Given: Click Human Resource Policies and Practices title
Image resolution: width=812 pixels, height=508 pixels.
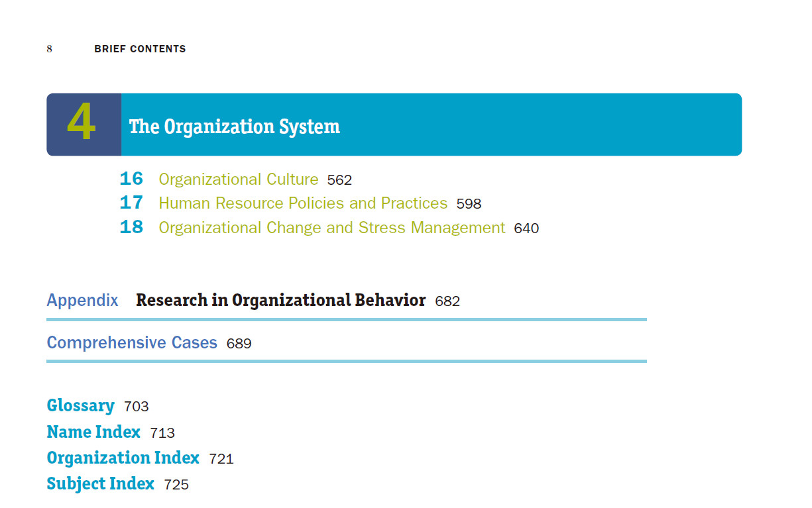Looking at the screenshot, I should [x=303, y=203].
